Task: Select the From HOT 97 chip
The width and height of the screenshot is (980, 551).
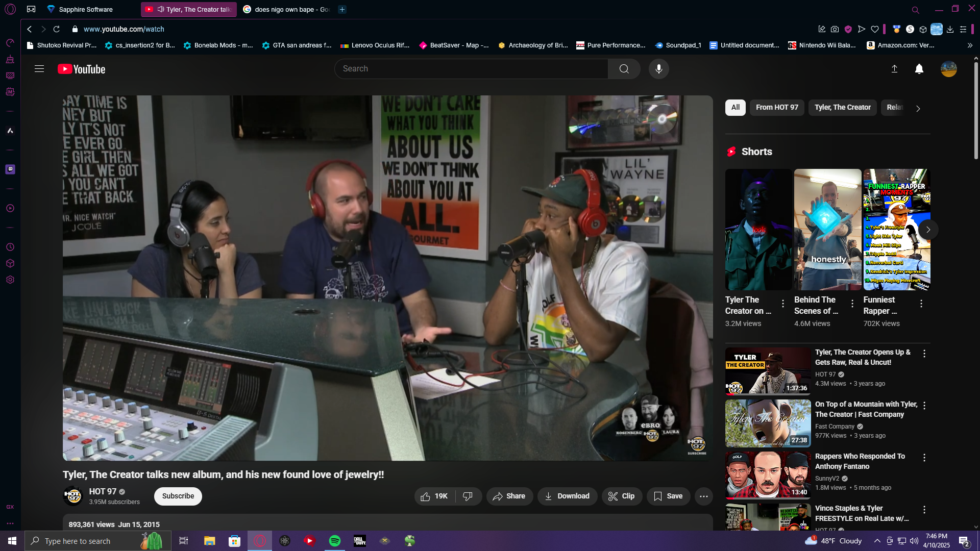Action: [776, 108]
